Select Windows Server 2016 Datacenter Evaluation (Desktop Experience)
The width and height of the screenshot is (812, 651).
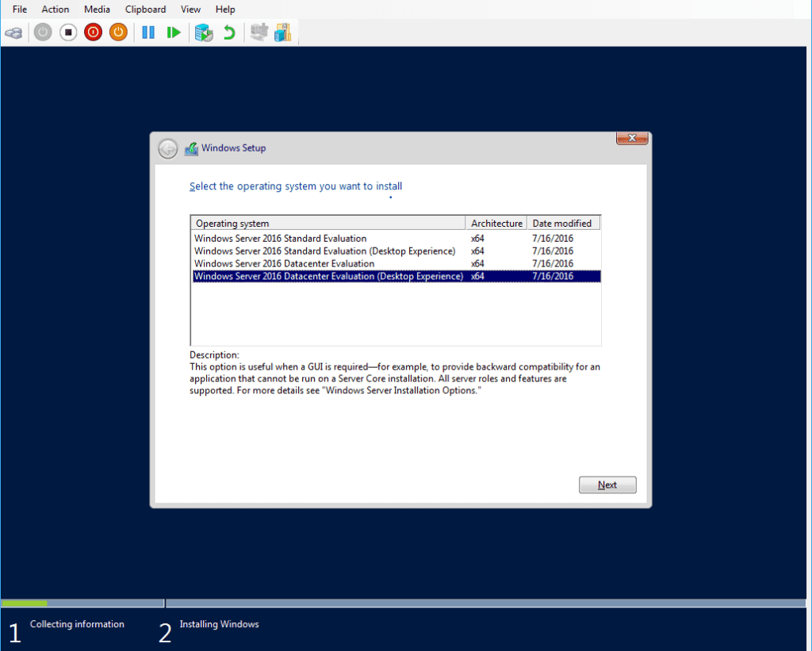396,277
